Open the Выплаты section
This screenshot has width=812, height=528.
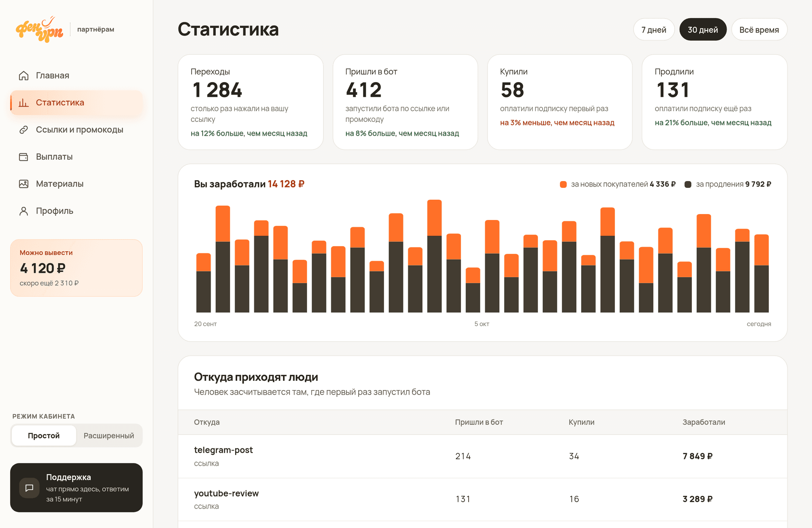(x=77, y=157)
